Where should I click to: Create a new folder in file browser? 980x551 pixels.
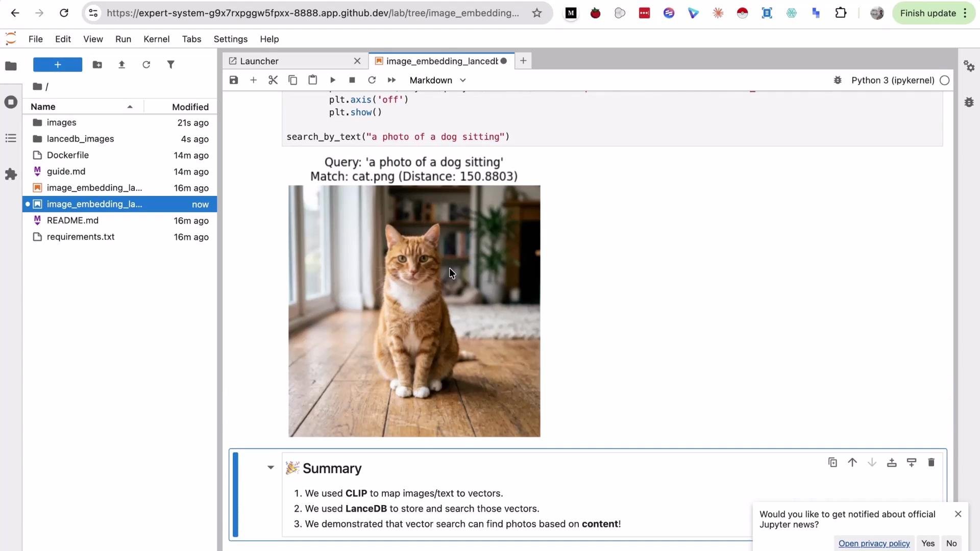97,65
